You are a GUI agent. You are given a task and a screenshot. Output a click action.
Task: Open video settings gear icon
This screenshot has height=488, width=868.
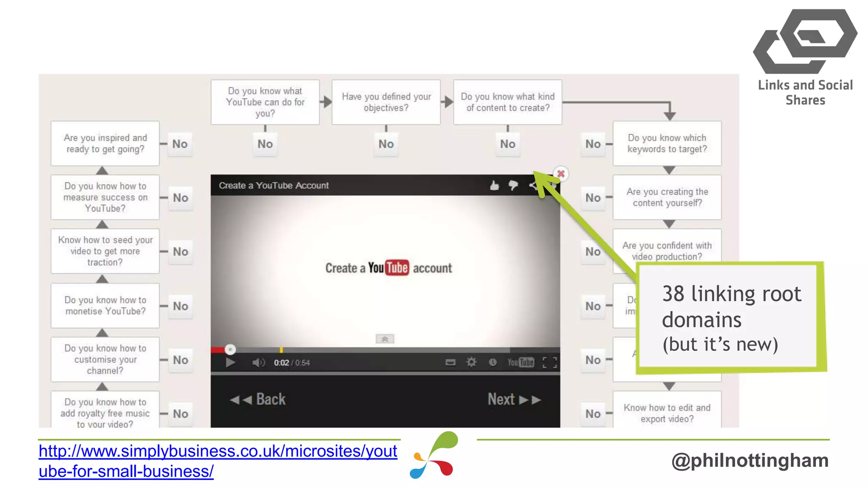tap(471, 362)
